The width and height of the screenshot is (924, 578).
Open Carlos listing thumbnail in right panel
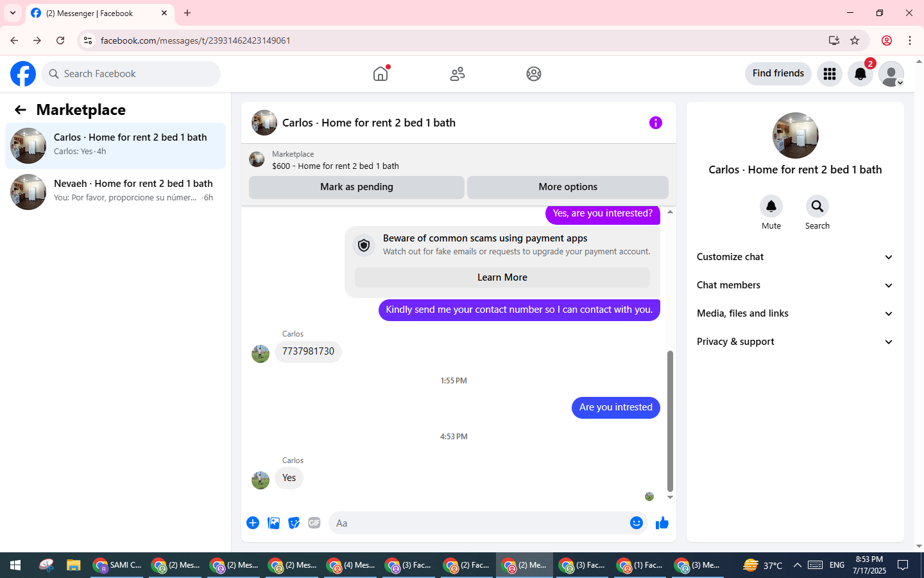(x=796, y=136)
